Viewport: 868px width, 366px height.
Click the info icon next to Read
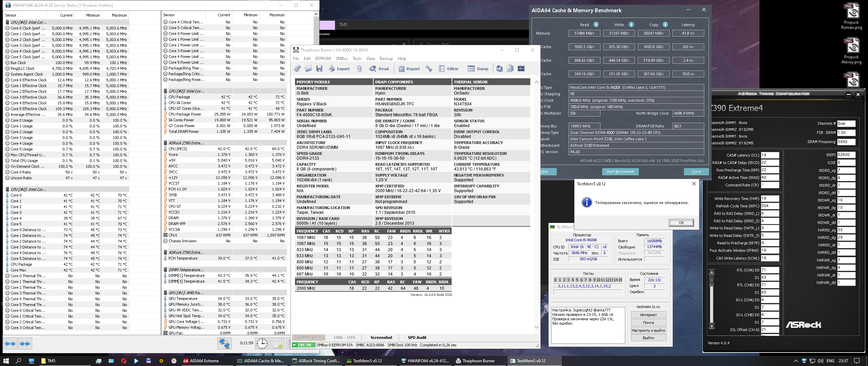tap(596, 24)
